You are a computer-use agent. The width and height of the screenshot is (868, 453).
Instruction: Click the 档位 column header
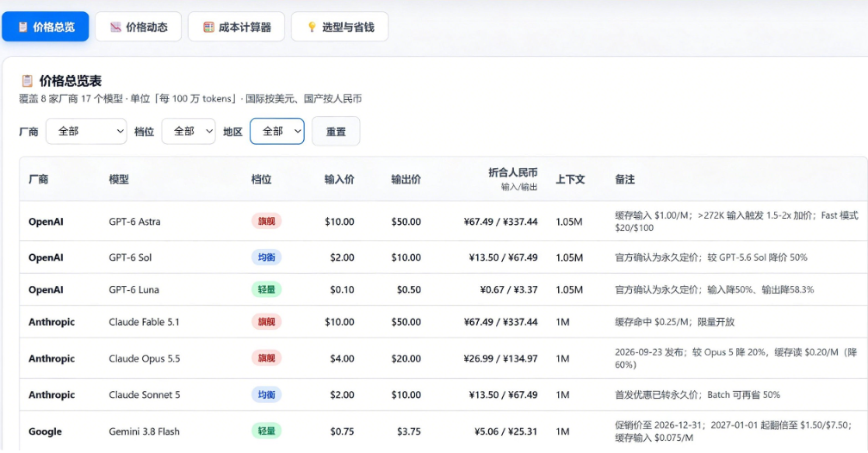coord(261,179)
